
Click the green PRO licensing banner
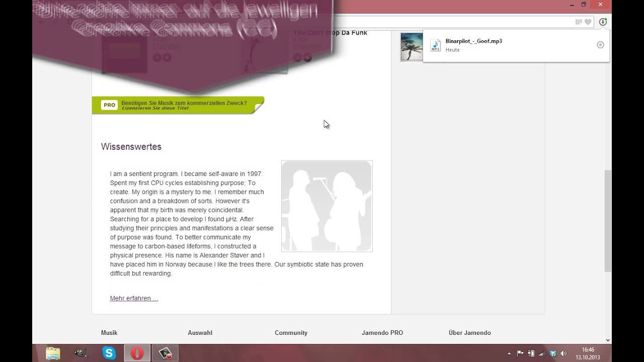coord(178,105)
